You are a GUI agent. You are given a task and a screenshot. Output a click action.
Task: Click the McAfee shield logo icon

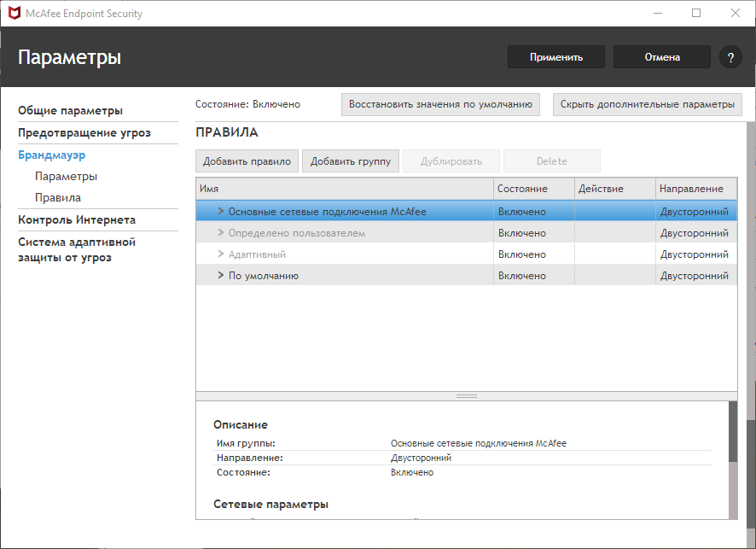click(15, 13)
